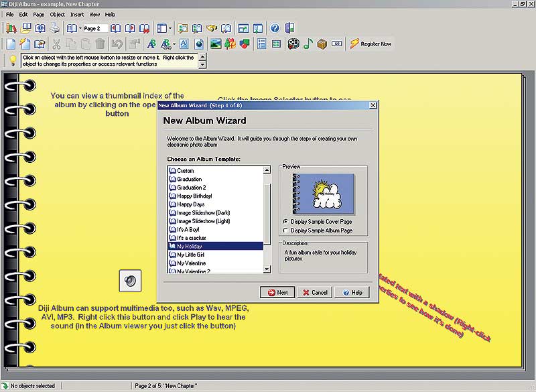Image resolution: width=536 pixels, height=392 pixels.
Task: Click the linked AB text with chain icon
Action: coord(165,44)
